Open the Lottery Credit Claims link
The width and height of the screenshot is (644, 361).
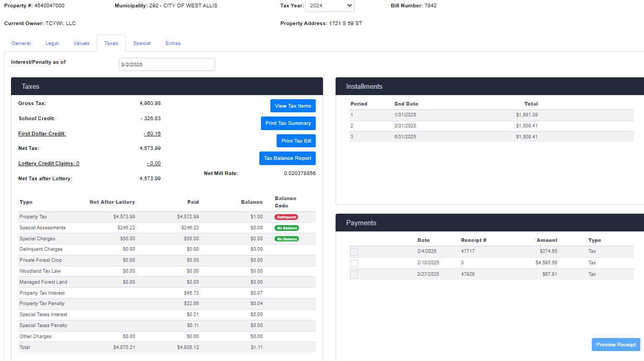49,164
